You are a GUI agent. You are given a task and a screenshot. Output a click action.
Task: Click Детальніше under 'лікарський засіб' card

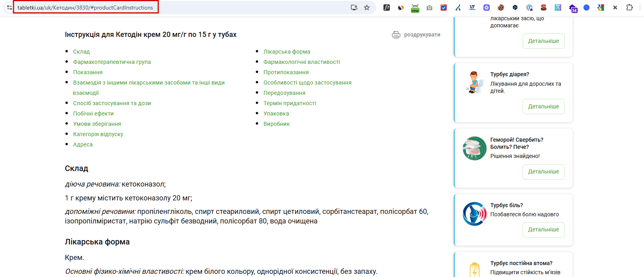tap(543, 41)
